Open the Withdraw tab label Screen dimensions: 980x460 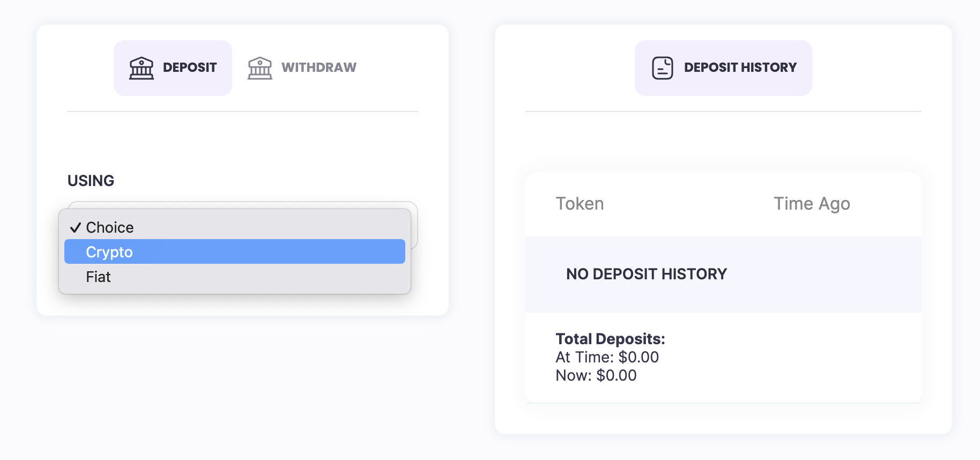[x=319, y=68]
